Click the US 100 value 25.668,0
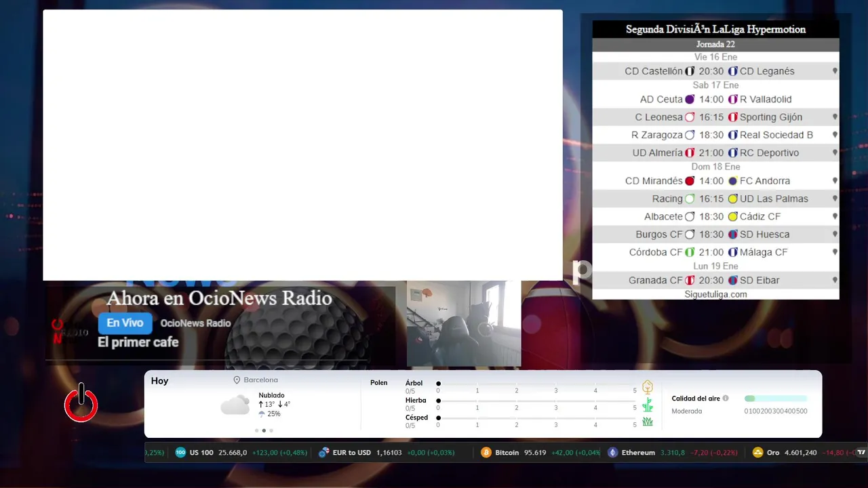 [x=233, y=453]
